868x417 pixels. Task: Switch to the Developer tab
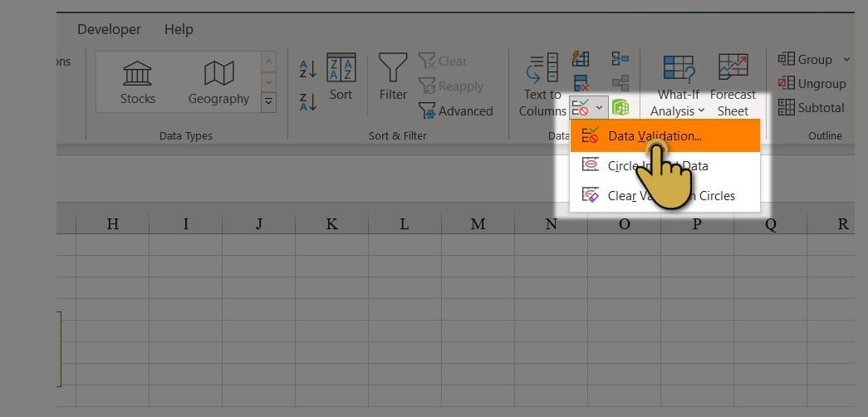point(109,29)
